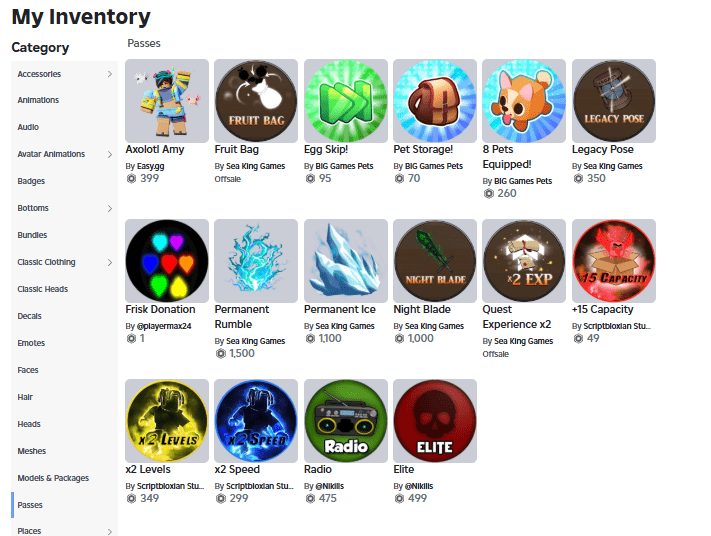
Task: Open the Pet Storage backpack icon
Action: [435, 101]
